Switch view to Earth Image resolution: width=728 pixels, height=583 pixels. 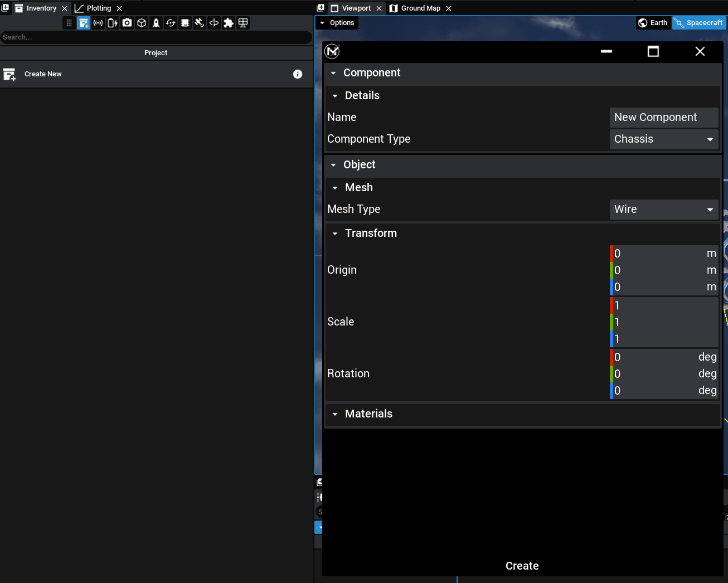[653, 23]
